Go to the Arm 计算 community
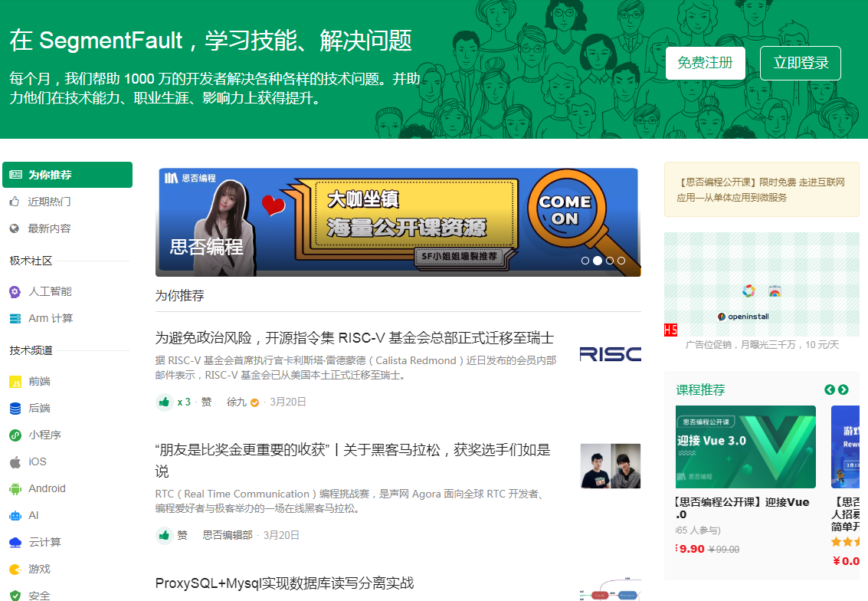 pos(51,318)
